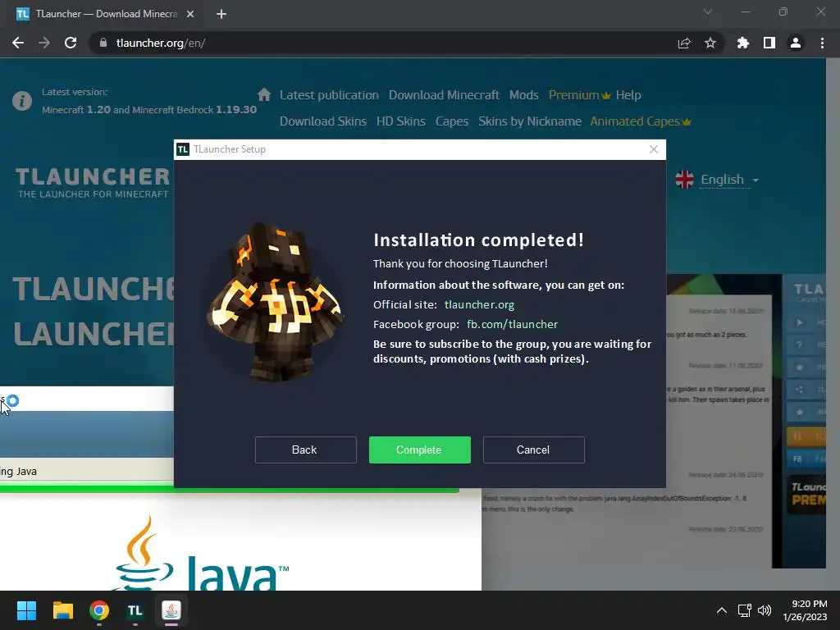Image resolution: width=840 pixels, height=630 pixels.
Task: Open Java installer taskbar icon
Action: (x=171, y=610)
